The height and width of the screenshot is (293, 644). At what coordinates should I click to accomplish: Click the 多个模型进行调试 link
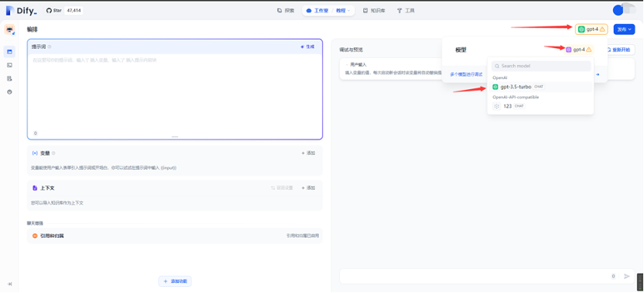466,74
